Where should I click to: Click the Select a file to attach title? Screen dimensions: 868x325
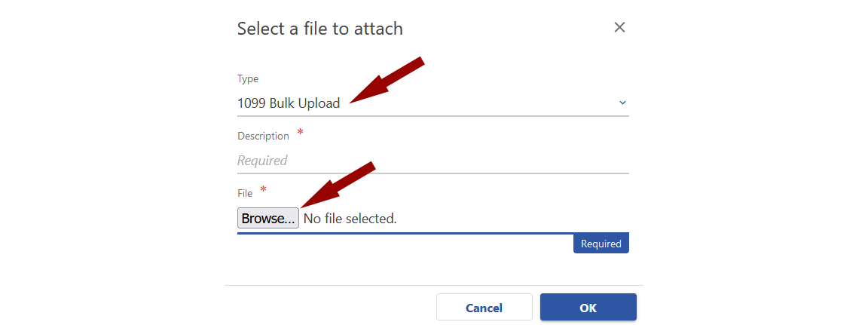tap(319, 29)
